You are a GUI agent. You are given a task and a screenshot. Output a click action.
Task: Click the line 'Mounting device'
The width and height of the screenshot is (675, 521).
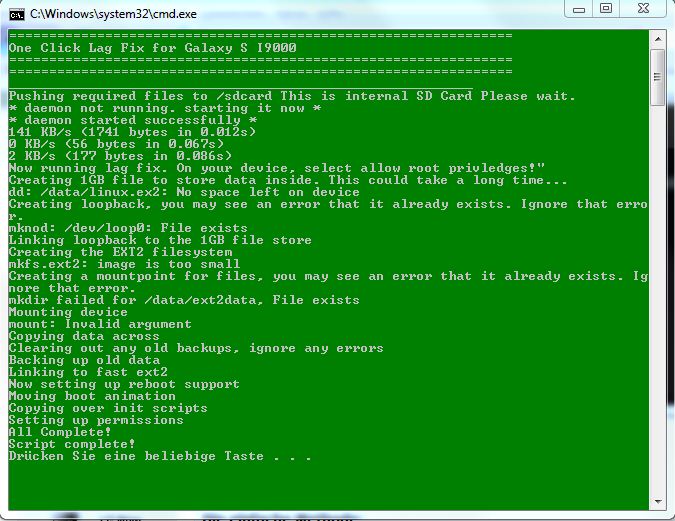pos(68,312)
